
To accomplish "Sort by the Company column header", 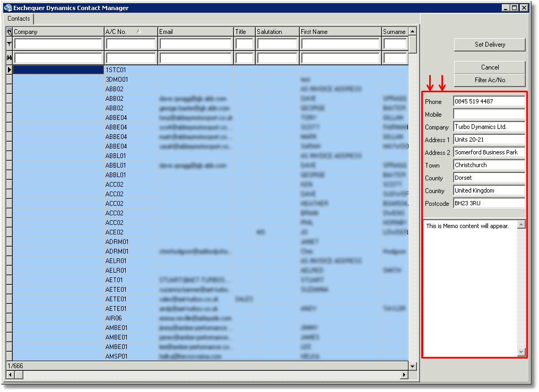I will pyautogui.click(x=58, y=32).
